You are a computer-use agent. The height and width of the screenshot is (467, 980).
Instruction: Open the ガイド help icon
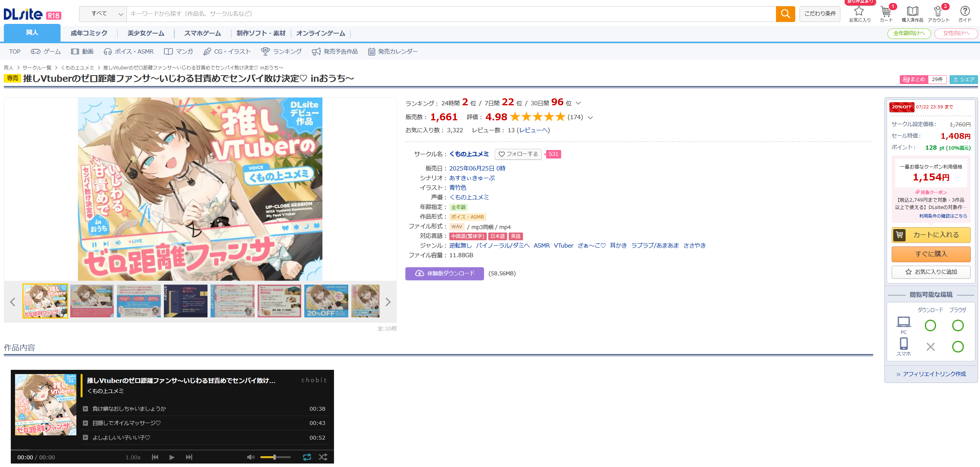[x=965, y=13]
